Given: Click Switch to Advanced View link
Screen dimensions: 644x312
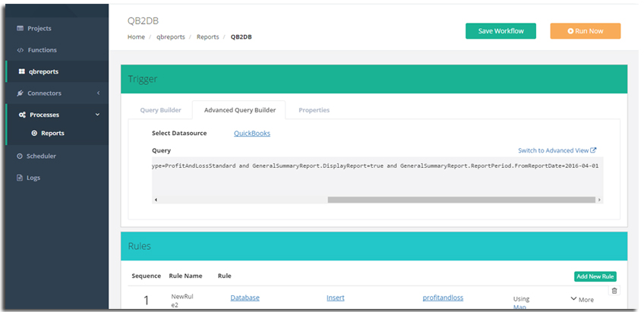Looking at the screenshot, I should coord(557,150).
